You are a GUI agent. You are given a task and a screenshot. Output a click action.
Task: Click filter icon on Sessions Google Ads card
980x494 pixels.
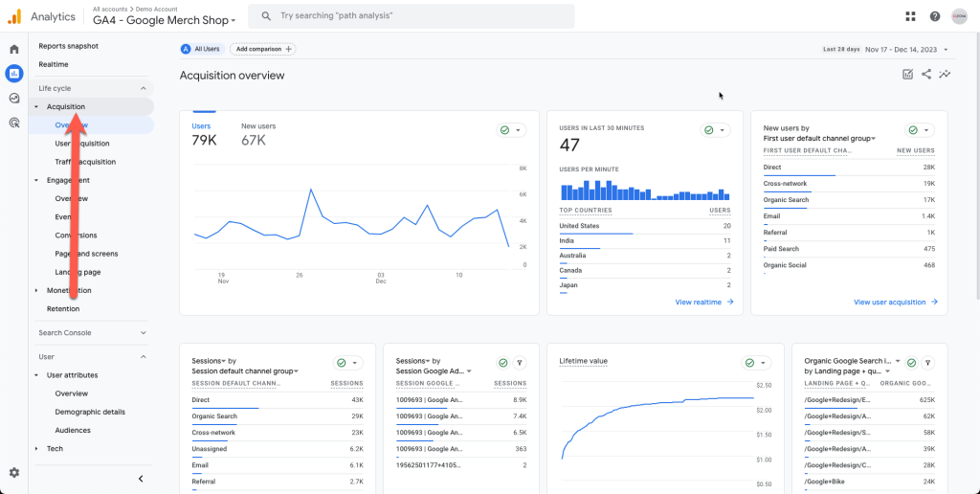tap(520, 363)
